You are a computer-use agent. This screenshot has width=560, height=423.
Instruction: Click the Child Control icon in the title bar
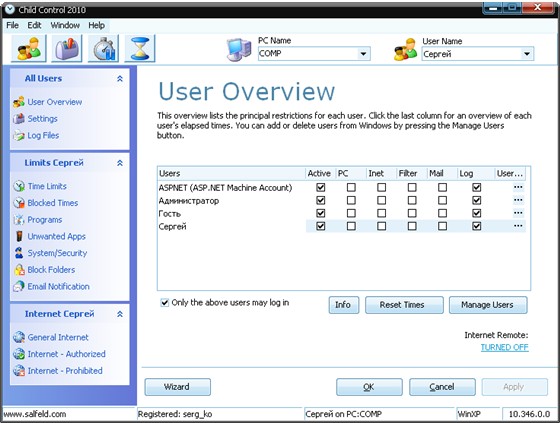click(10, 9)
